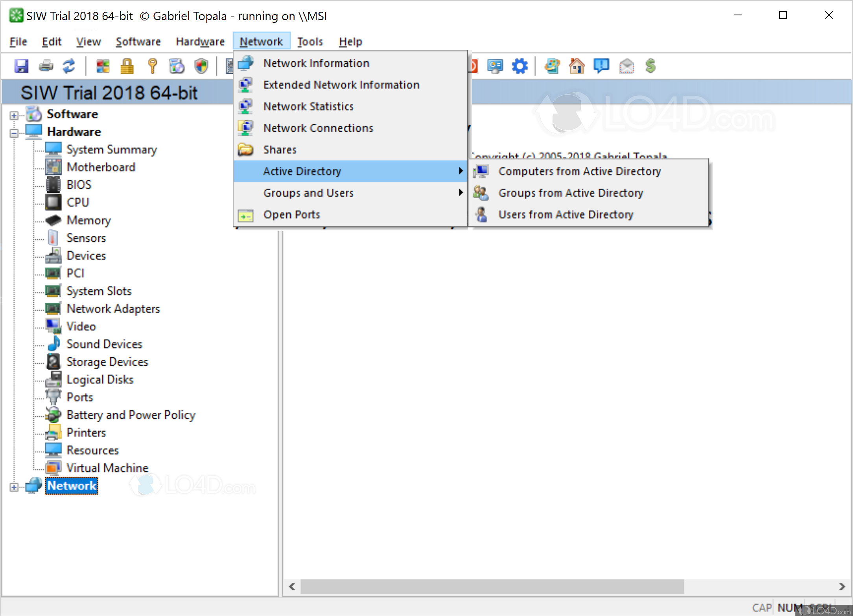
Task: Open settings via the gear icon
Action: pyautogui.click(x=520, y=66)
